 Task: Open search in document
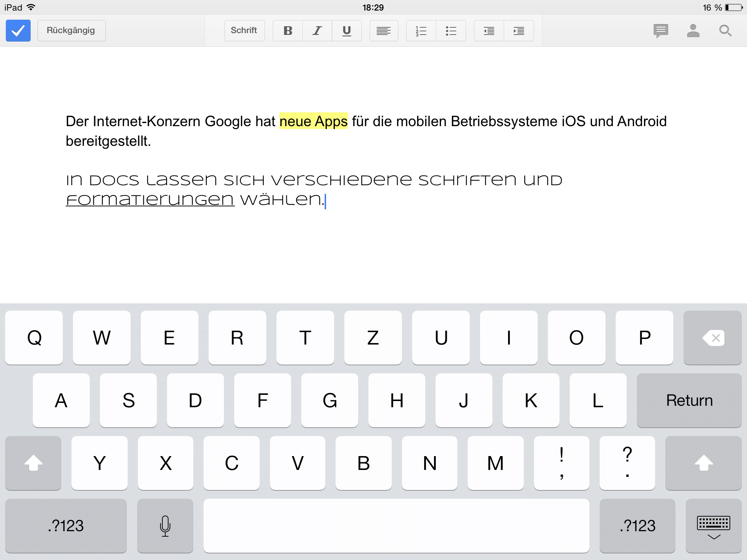pyautogui.click(x=725, y=31)
